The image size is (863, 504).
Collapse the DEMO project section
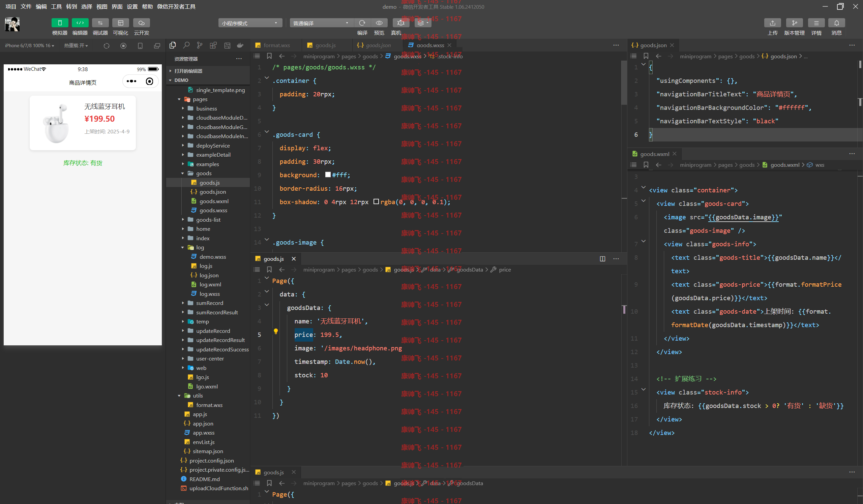coord(208,80)
